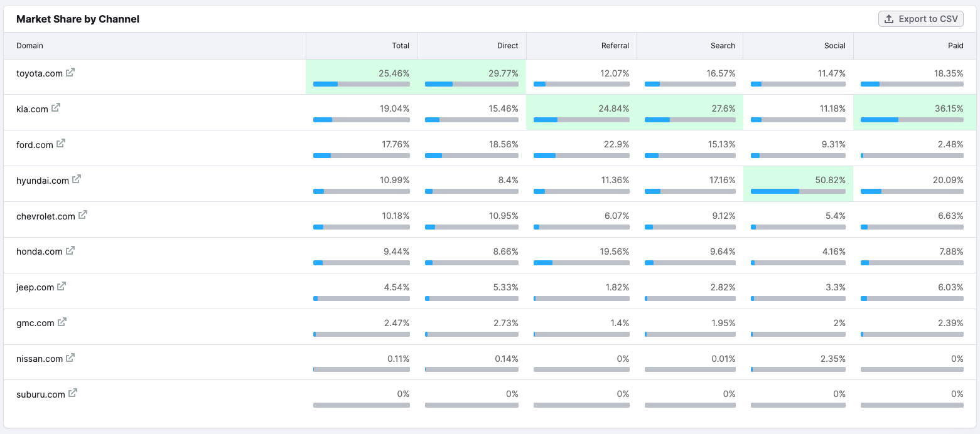Screen dimensions: 980x434
Task: Click the Market Share by Channel title
Action: [78, 19]
